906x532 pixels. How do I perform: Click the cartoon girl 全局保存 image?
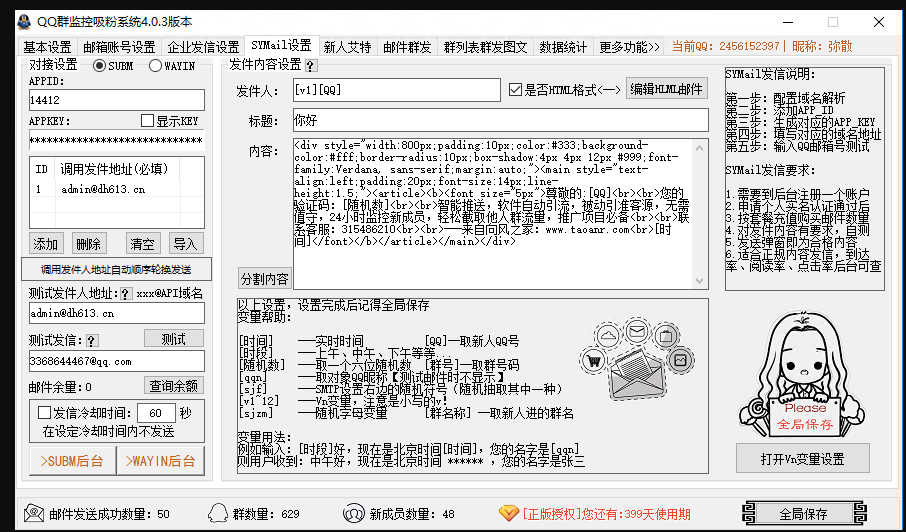tap(803, 375)
